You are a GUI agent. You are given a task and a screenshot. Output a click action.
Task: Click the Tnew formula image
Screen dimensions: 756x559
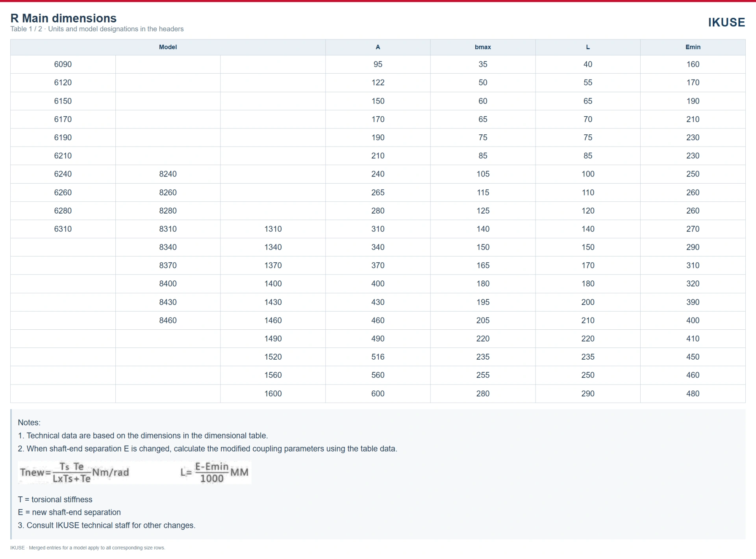(x=75, y=472)
